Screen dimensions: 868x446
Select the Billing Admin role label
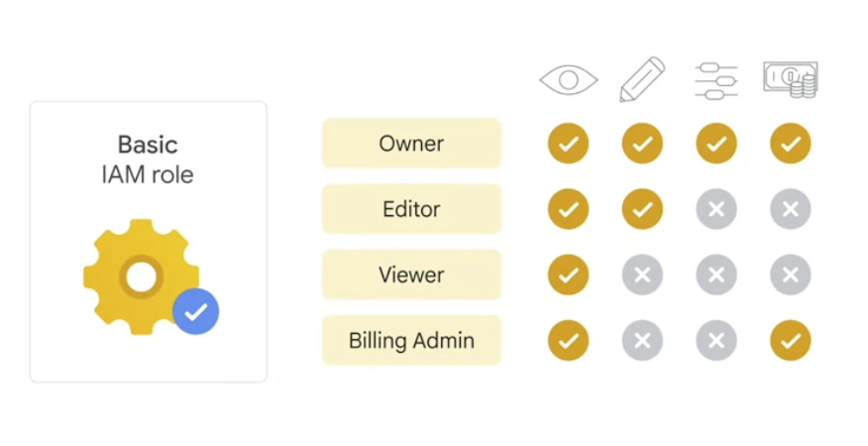(411, 341)
